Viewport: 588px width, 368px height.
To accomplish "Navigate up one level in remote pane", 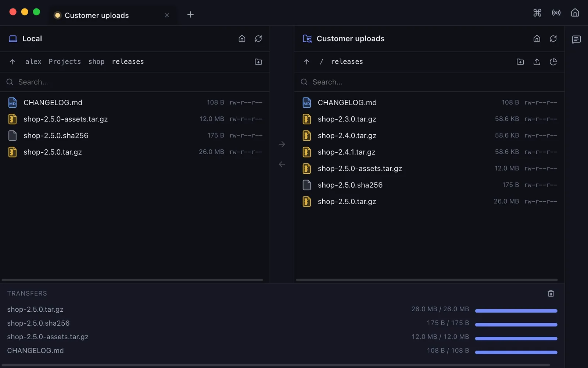I will tap(306, 62).
